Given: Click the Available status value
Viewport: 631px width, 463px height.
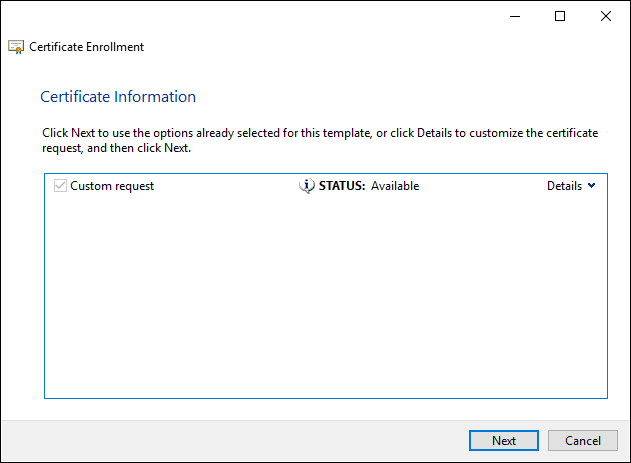Looking at the screenshot, I should tap(395, 186).
